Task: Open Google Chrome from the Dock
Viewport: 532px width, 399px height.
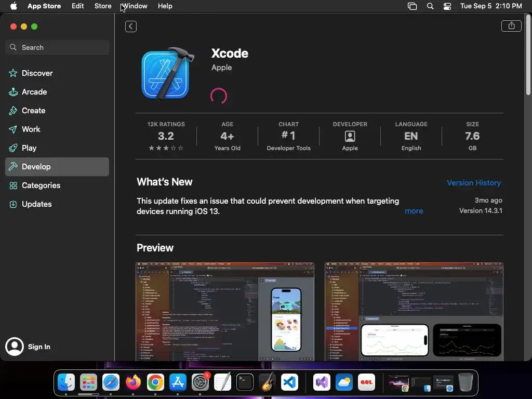Action: (155, 382)
